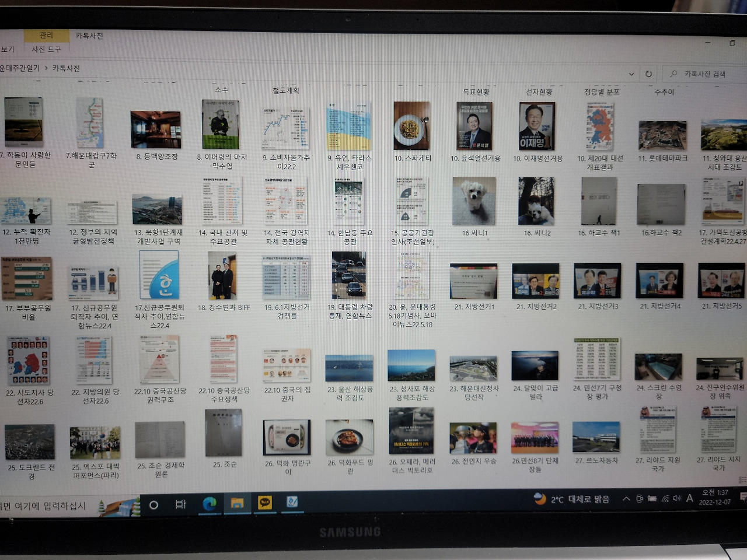Switch input language via the A indicator
Viewport: 747px width, 560px height.
(690, 498)
